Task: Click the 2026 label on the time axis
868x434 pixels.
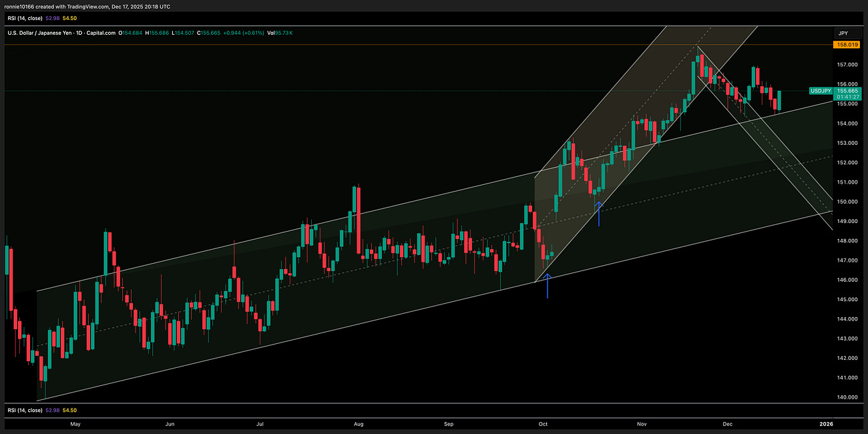Action: point(827,424)
